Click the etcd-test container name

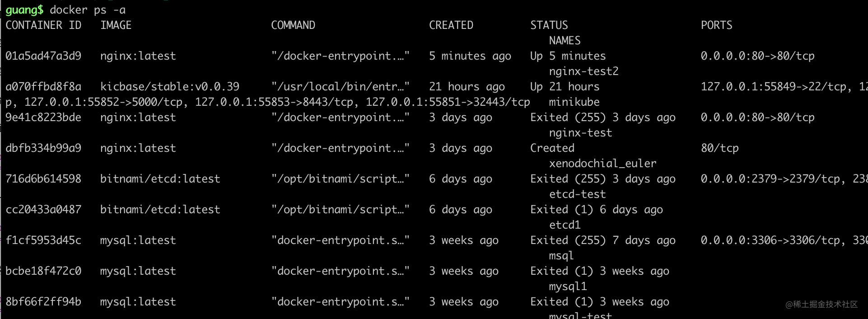coord(577,194)
